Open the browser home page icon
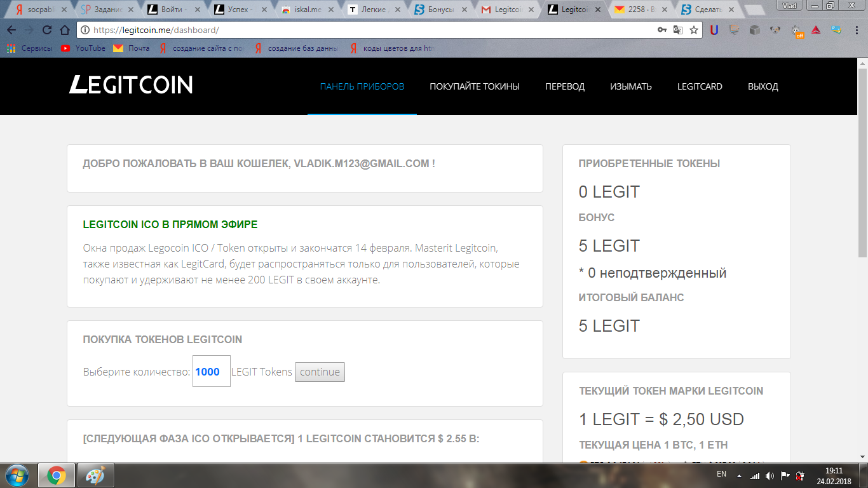868x488 pixels. [x=64, y=30]
